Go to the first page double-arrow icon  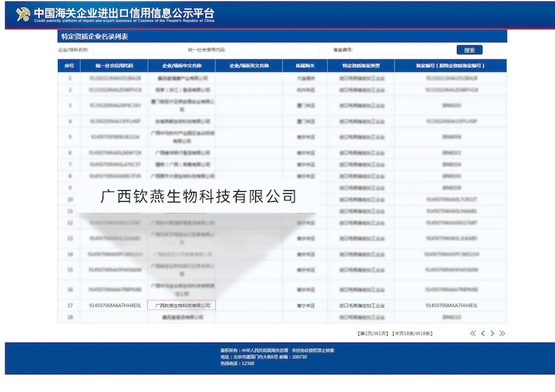coord(473,333)
